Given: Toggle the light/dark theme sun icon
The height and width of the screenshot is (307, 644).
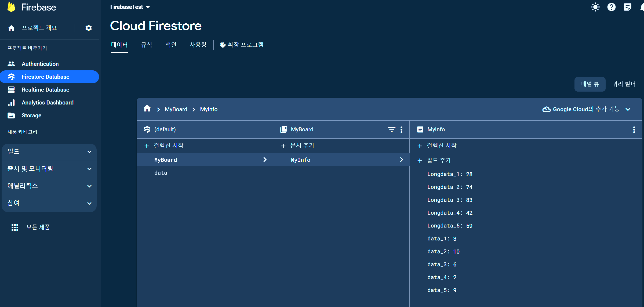Looking at the screenshot, I should [595, 7].
